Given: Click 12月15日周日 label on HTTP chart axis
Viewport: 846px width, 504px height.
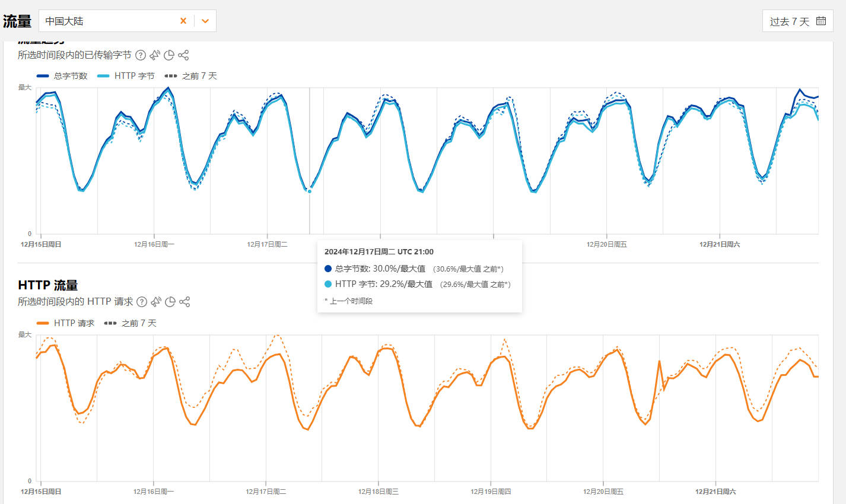Looking at the screenshot, I should (41, 492).
